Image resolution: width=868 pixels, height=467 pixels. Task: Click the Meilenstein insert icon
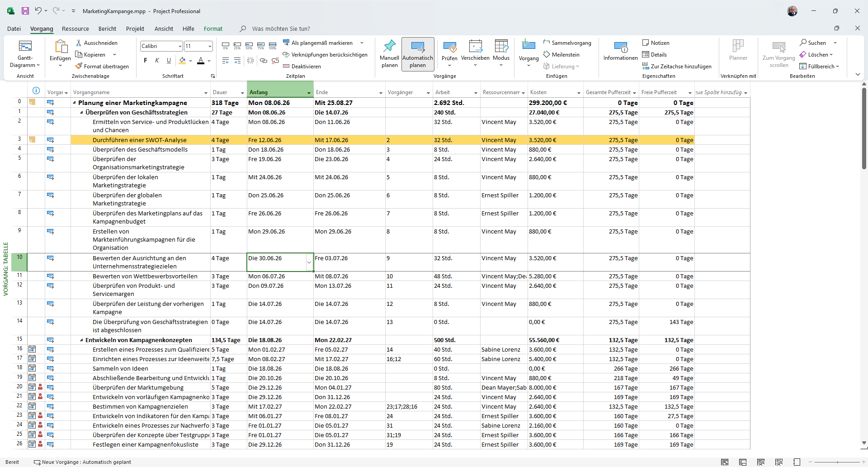tap(547, 54)
